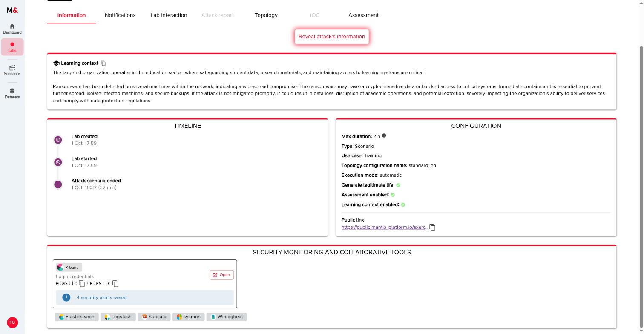Open the Dashboard from the sidebar
Screen dimensions: 644x334
pyautogui.click(x=12, y=29)
